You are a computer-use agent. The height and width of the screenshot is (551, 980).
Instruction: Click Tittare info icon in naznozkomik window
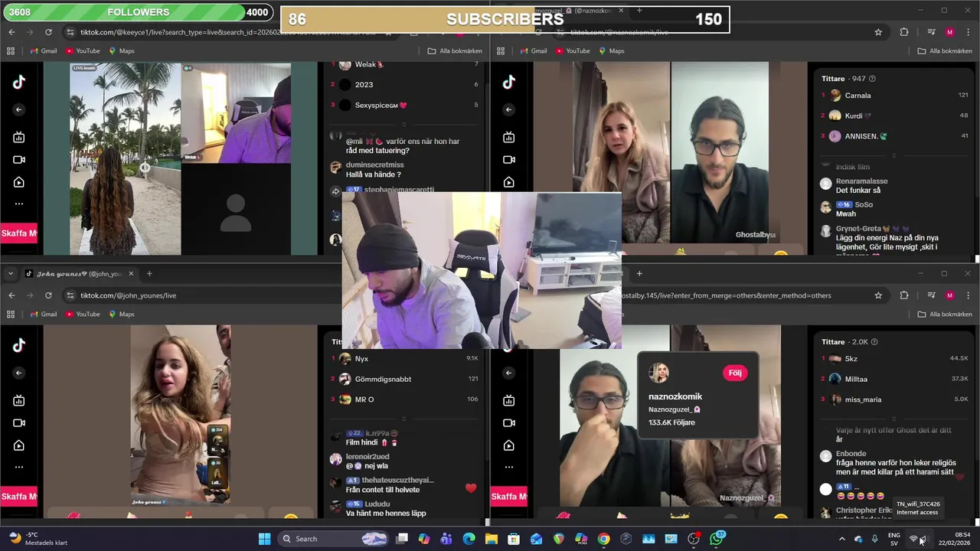point(872,79)
